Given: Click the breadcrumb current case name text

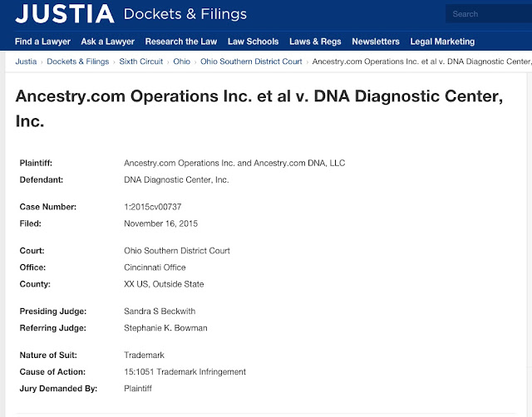Looking at the screenshot, I should [422, 61].
